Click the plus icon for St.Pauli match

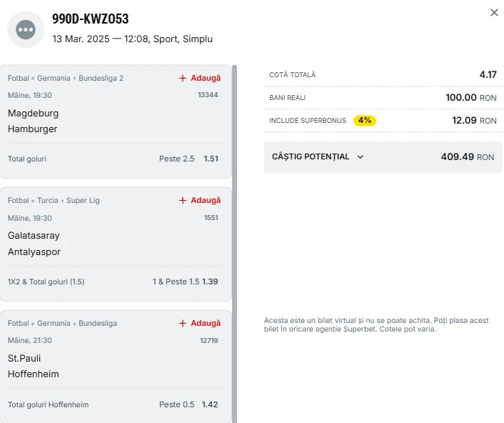click(x=183, y=323)
